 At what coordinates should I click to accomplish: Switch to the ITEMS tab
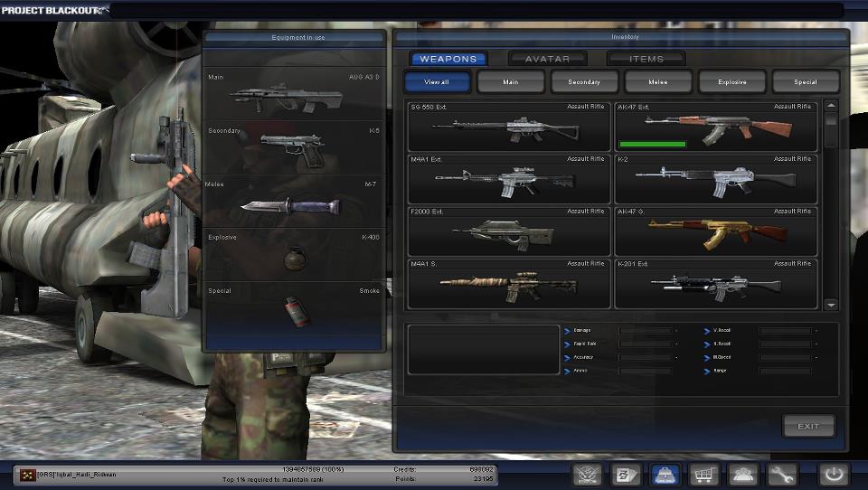[x=646, y=59]
